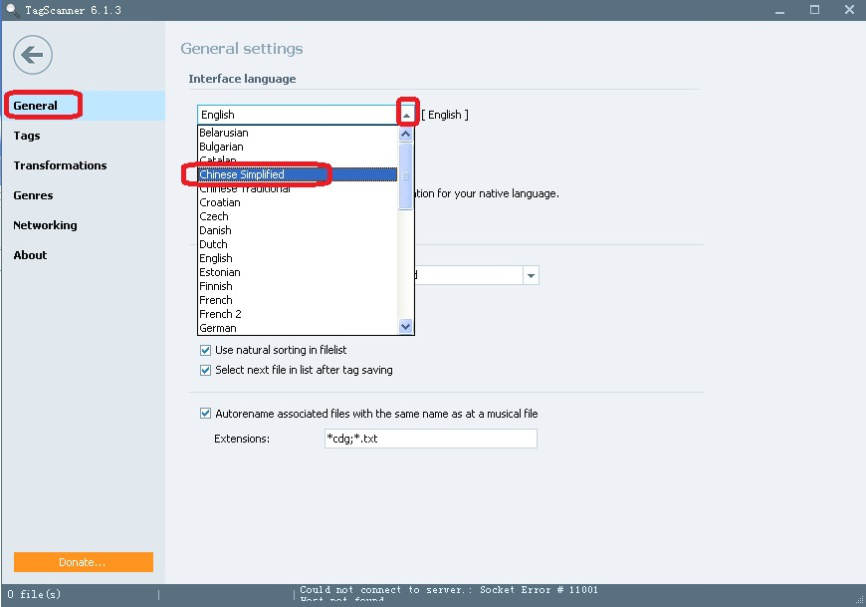
Task: Close the TagScanner window
Action: click(x=850, y=10)
